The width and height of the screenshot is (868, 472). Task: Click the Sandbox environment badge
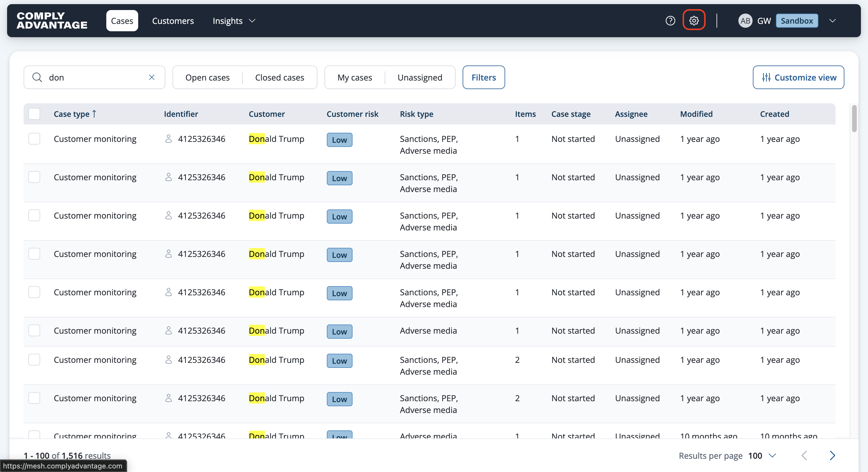click(797, 21)
